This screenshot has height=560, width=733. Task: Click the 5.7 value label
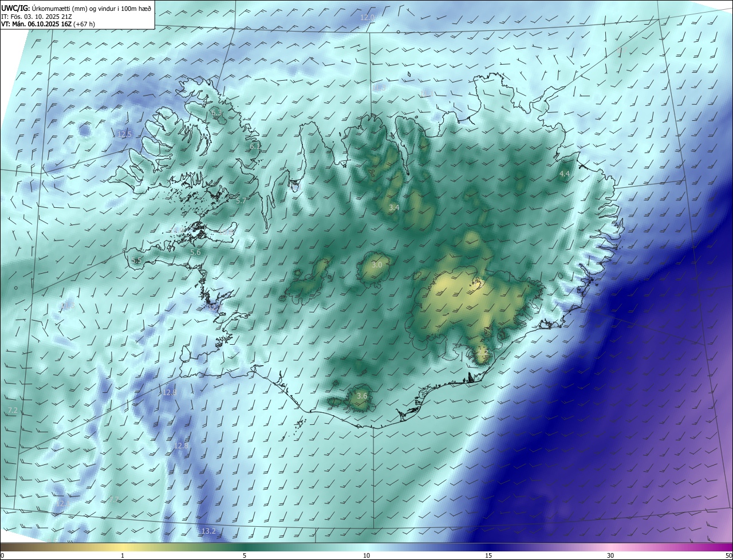(241, 201)
